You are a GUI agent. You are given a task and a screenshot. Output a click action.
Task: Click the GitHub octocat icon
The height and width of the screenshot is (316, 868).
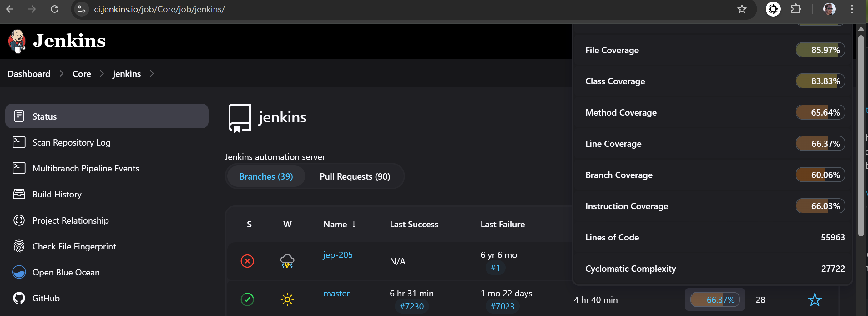[x=19, y=298]
